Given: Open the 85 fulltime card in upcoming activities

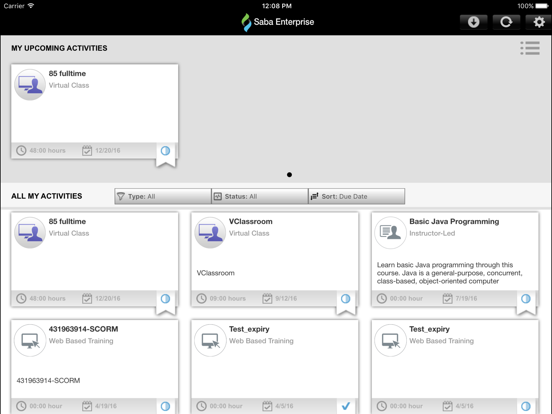Looking at the screenshot, I should coord(94,112).
